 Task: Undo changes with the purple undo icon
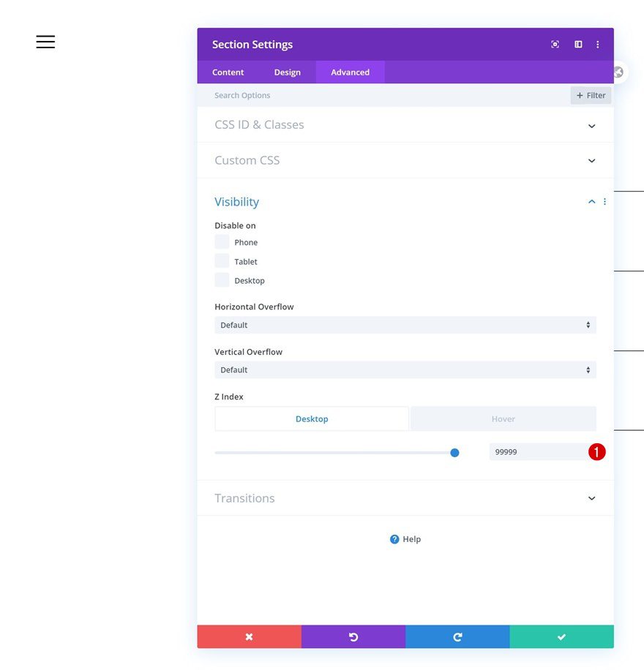point(353,636)
